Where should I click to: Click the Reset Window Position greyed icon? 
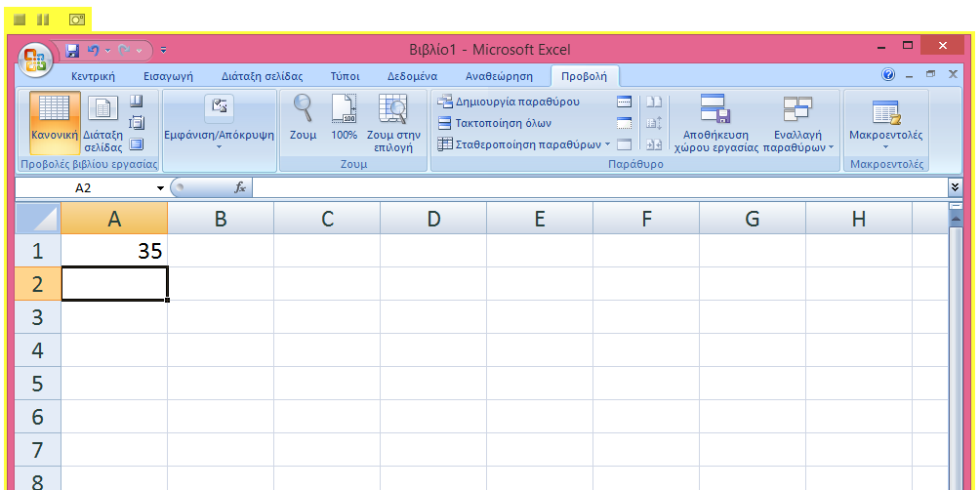(654, 144)
